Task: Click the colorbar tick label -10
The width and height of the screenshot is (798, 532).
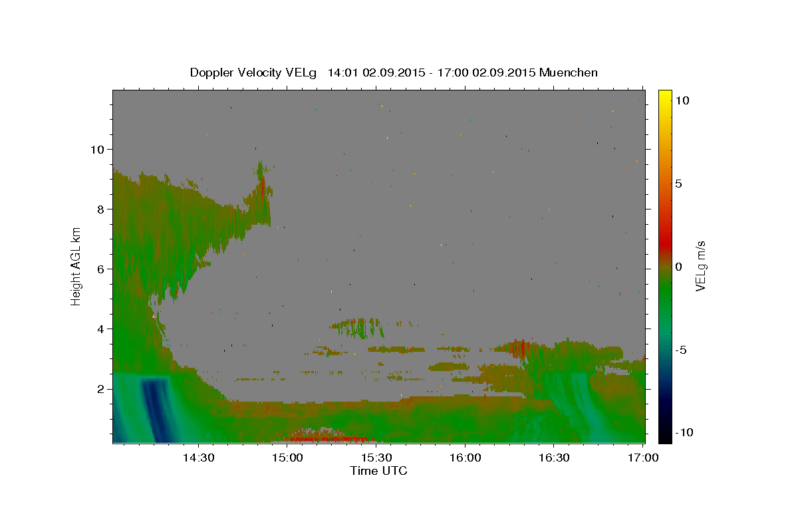Action: coord(684,433)
